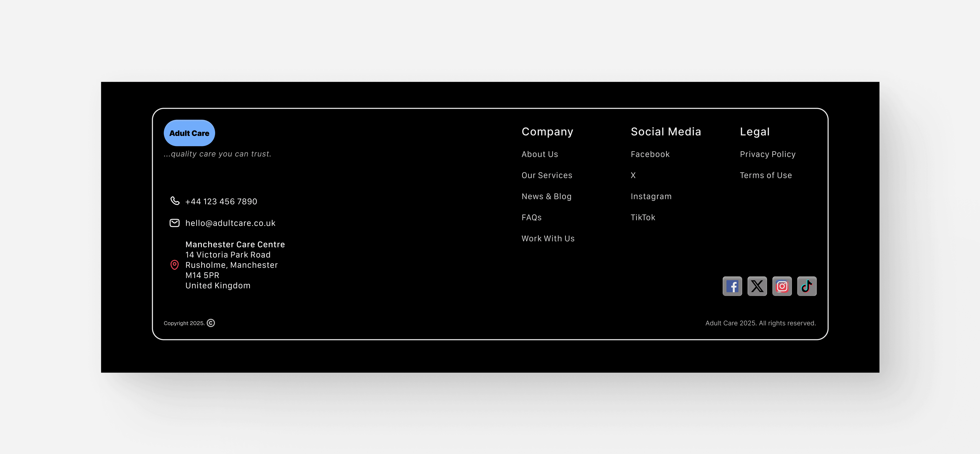Select the Adult Care logo
Viewport: 980px width, 454px height.
189,133
